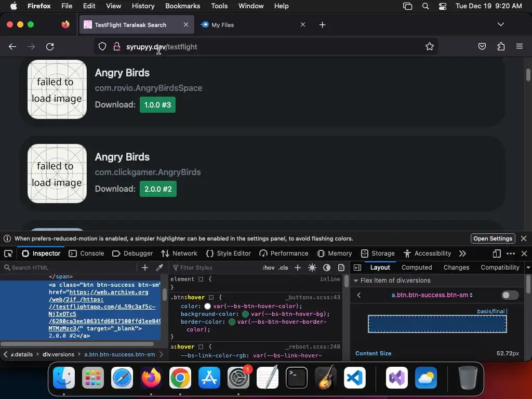The width and height of the screenshot is (532, 399).
Task: Reload the current page
Action: [50, 47]
